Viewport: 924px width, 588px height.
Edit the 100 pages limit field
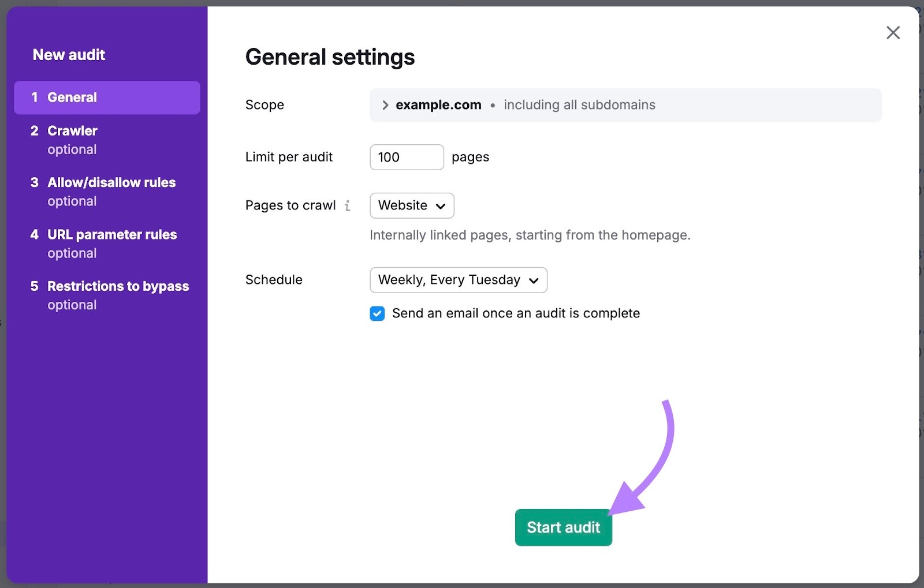tap(407, 157)
